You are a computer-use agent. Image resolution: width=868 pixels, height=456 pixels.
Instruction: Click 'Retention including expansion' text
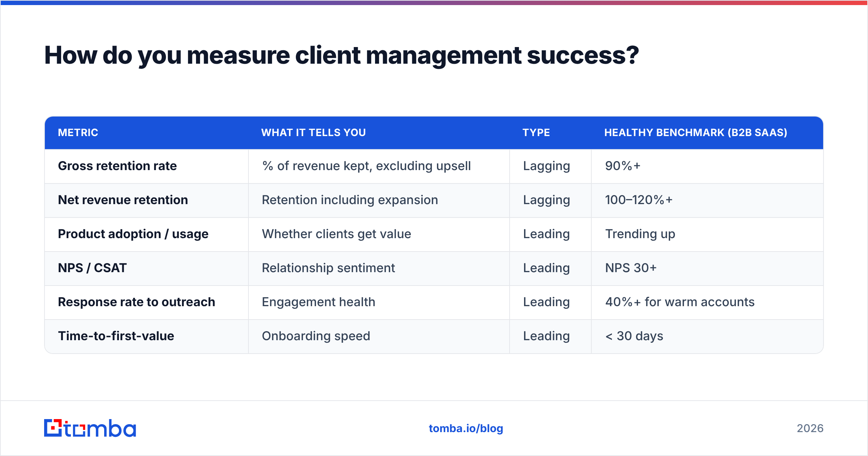tap(350, 200)
